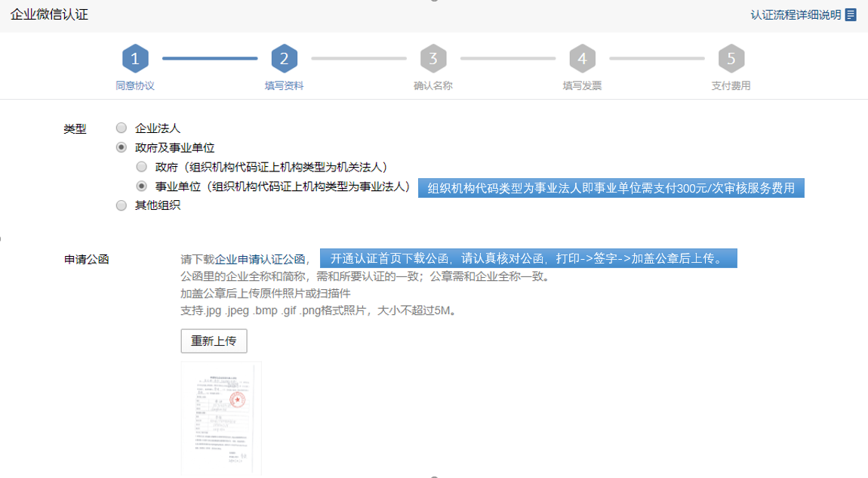Click step 5 hexagon 支付费用
Screen dimensions: 868x478
point(731,58)
